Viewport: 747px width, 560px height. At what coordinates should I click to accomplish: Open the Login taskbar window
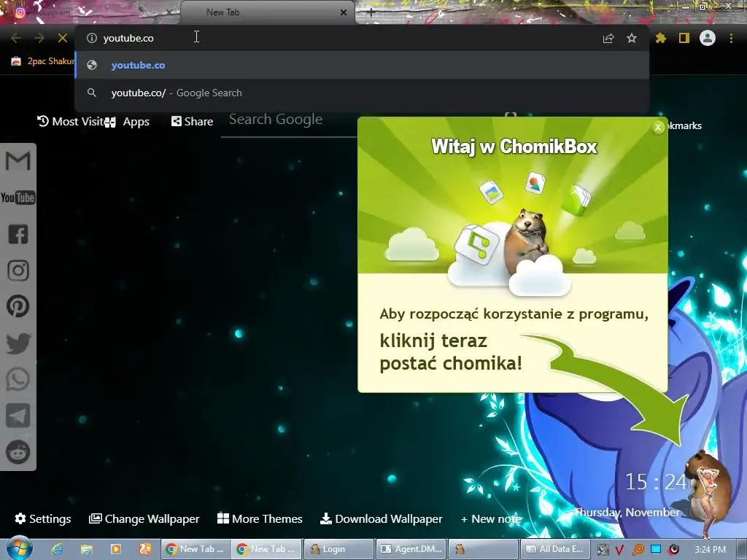tap(338, 549)
